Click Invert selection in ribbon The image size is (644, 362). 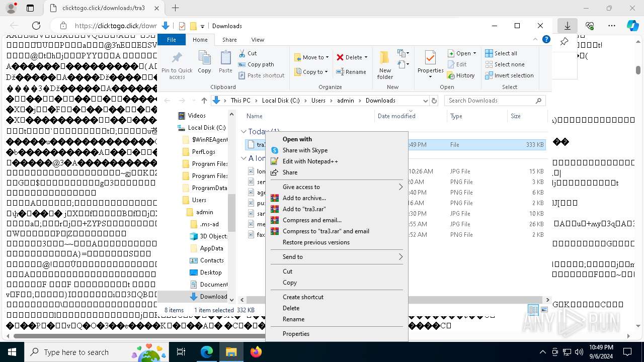[x=509, y=75]
